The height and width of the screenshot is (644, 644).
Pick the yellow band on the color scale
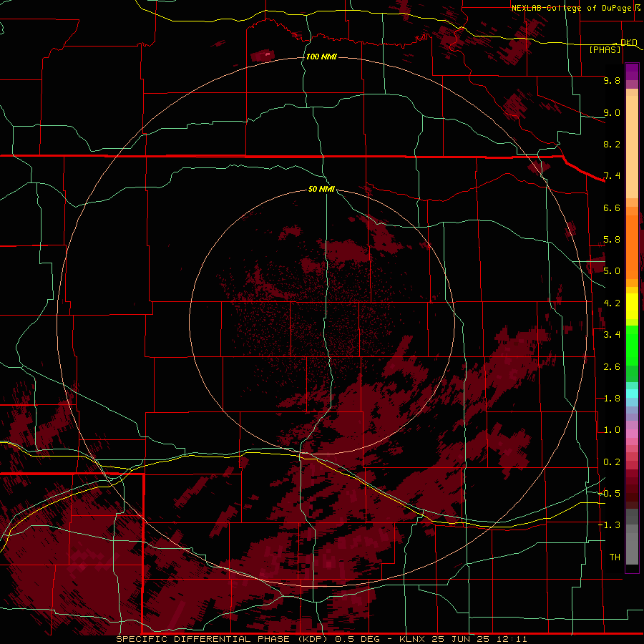pyautogui.click(x=632, y=306)
